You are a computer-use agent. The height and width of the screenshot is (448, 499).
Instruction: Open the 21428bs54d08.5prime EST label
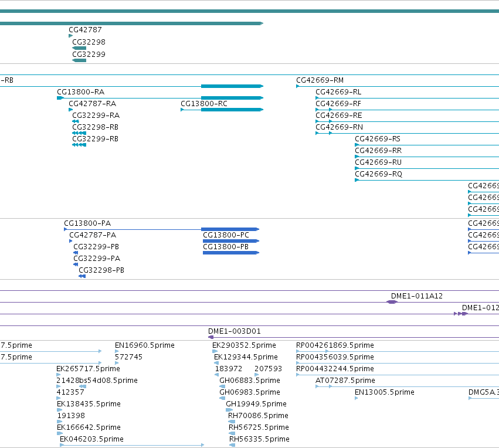coord(97,381)
